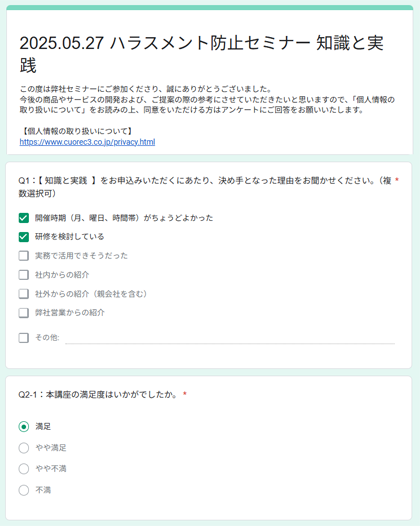Click the 開催時期 option label text
The width and height of the screenshot is (420, 526).
pos(124,218)
